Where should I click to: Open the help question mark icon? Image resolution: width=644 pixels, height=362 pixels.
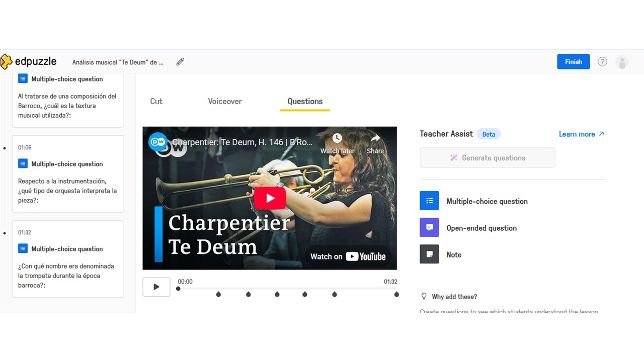click(602, 62)
